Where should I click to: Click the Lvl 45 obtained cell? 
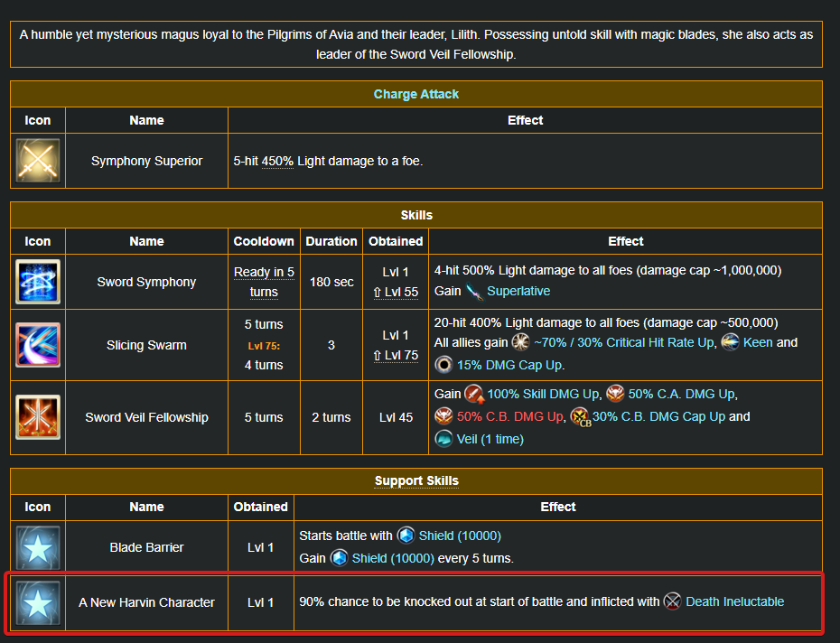[396, 417]
